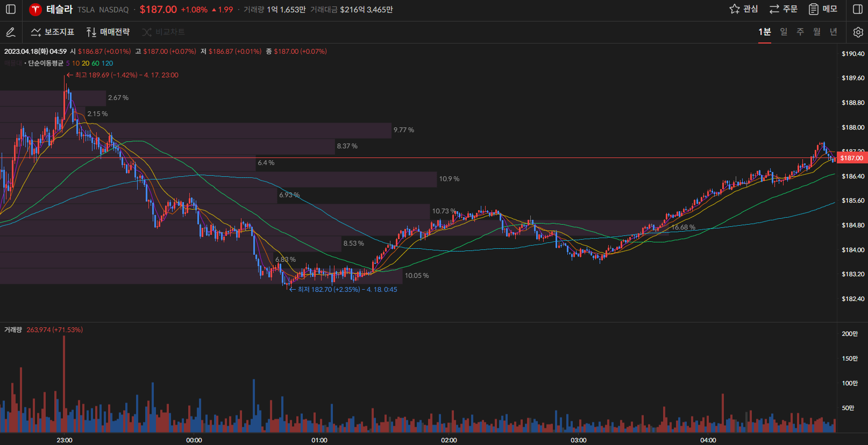Click the $190.40 price axis label
Viewport: 868px width, 445px height.
point(853,54)
